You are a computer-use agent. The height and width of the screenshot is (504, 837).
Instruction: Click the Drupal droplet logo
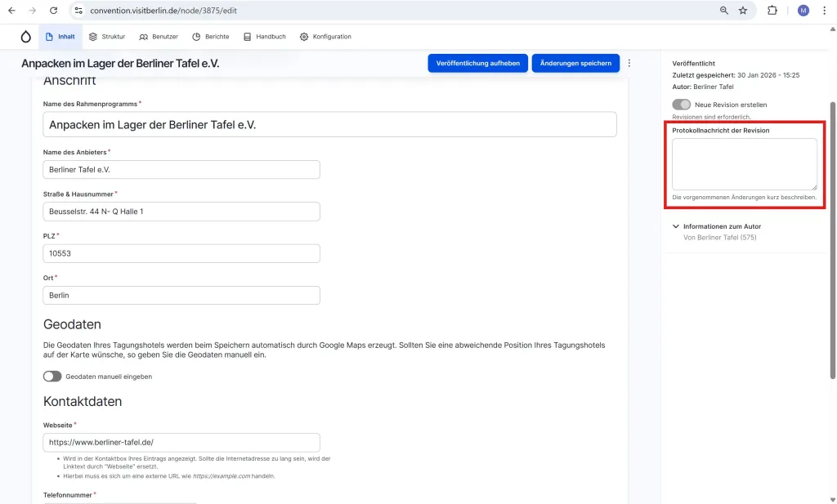coord(25,36)
